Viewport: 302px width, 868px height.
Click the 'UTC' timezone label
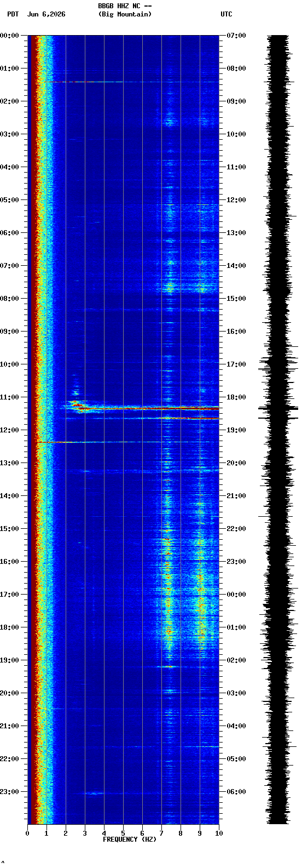(x=226, y=14)
